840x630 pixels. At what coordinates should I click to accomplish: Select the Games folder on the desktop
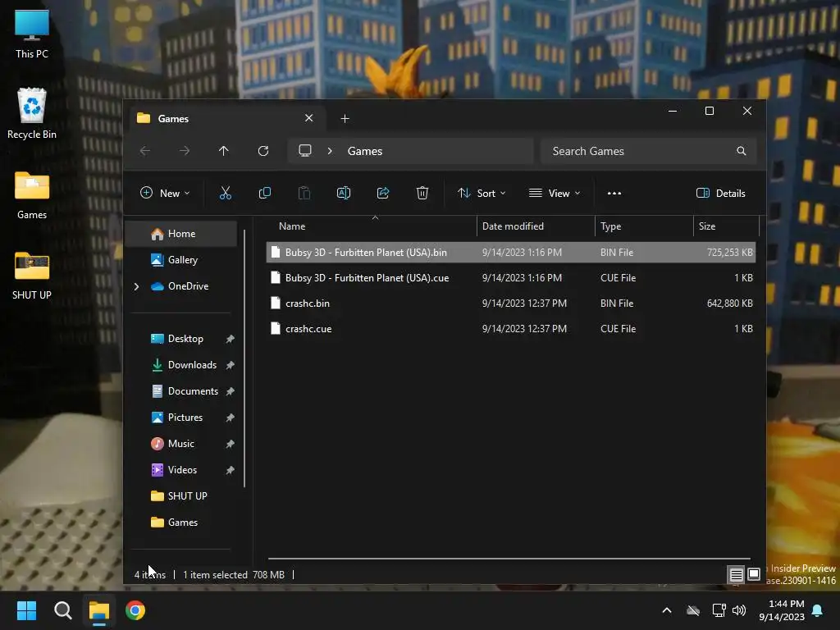pyautogui.click(x=32, y=195)
